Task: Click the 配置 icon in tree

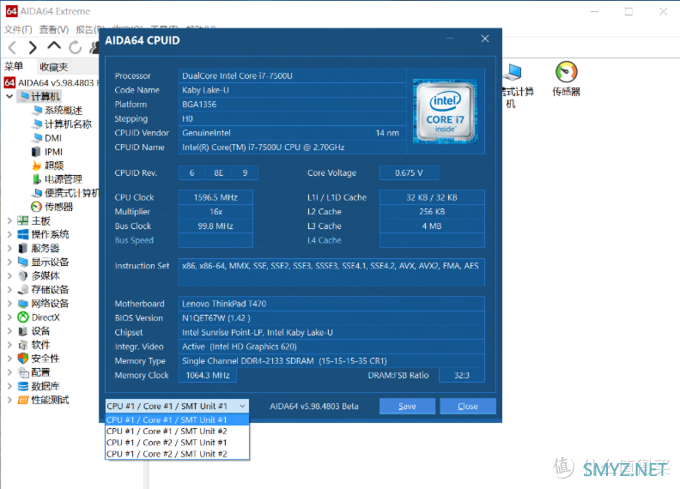Action: [x=23, y=372]
